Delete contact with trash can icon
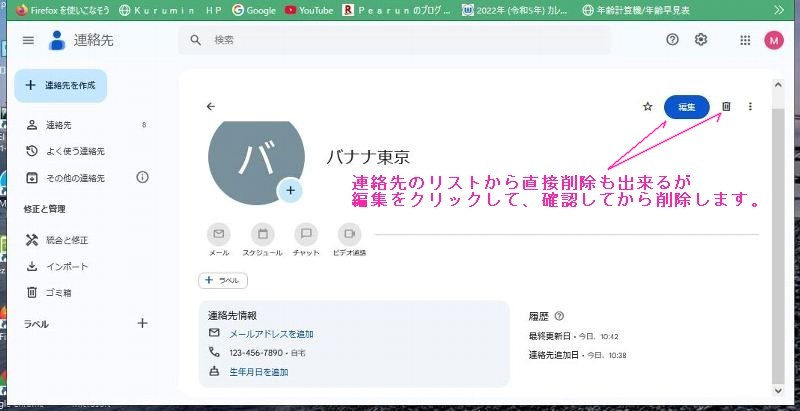Image resolution: width=800 pixels, height=411 pixels. [x=726, y=106]
